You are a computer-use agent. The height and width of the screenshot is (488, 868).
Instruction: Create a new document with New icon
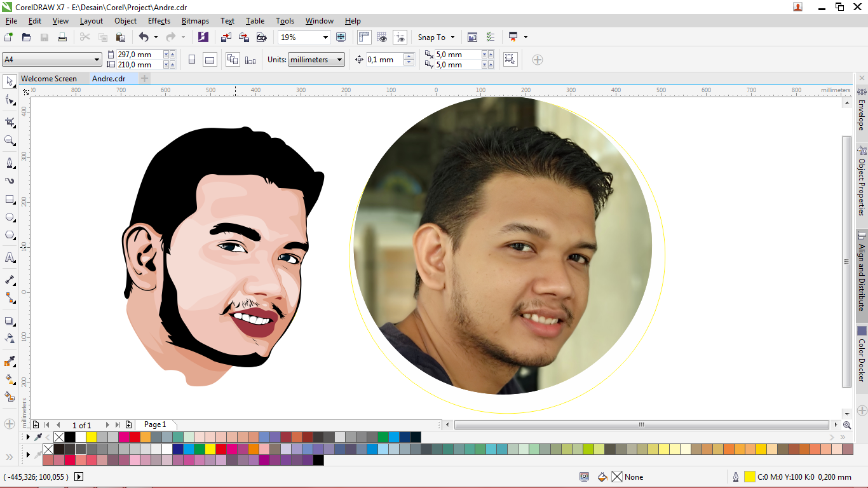tap(9, 37)
